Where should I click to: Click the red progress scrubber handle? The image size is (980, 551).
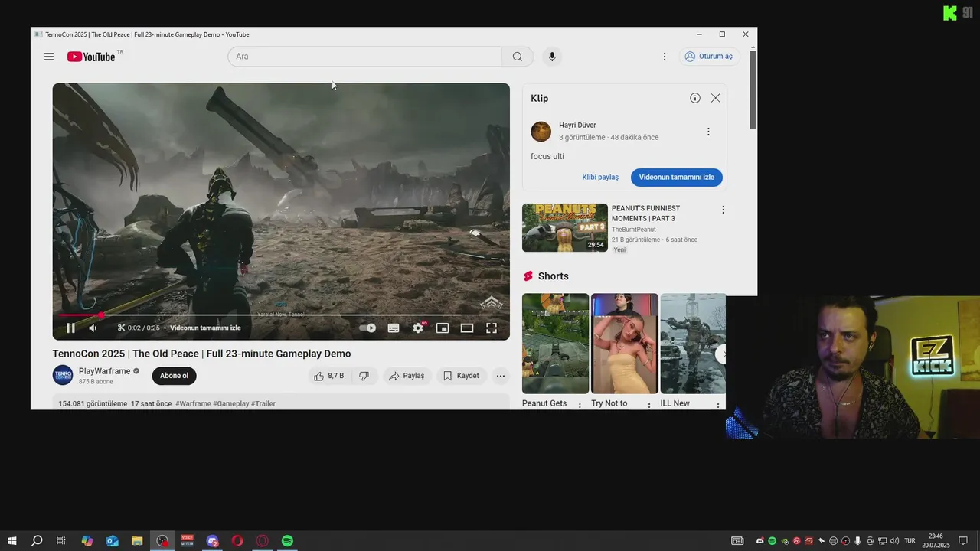tap(101, 315)
